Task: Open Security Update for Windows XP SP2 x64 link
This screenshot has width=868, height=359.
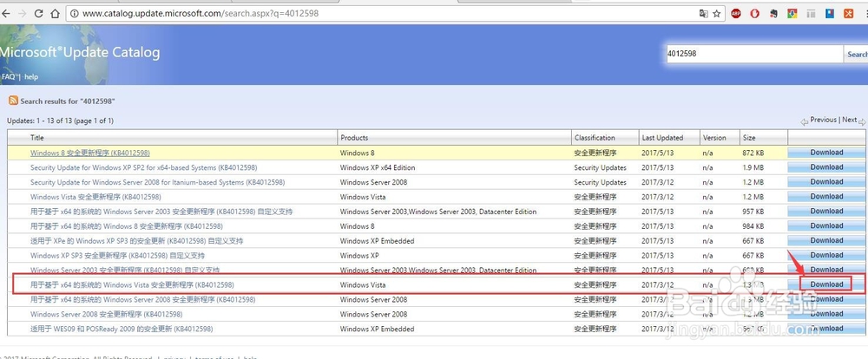Action: click(143, 167)
